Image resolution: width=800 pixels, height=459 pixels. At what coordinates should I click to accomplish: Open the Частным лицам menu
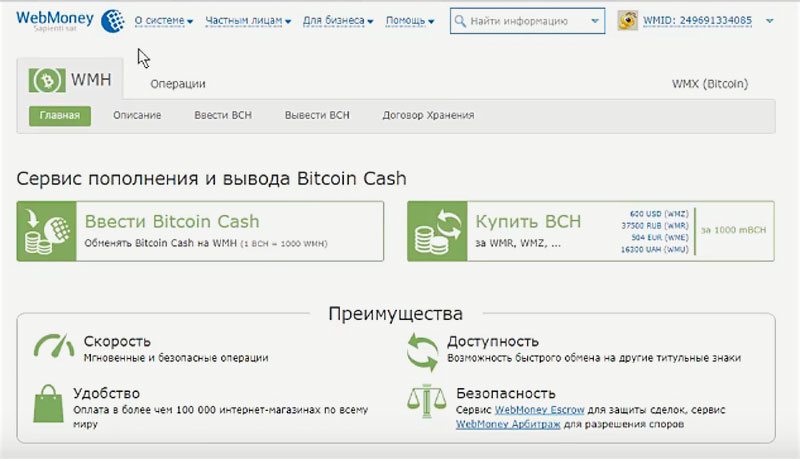[x=248, y=21]
